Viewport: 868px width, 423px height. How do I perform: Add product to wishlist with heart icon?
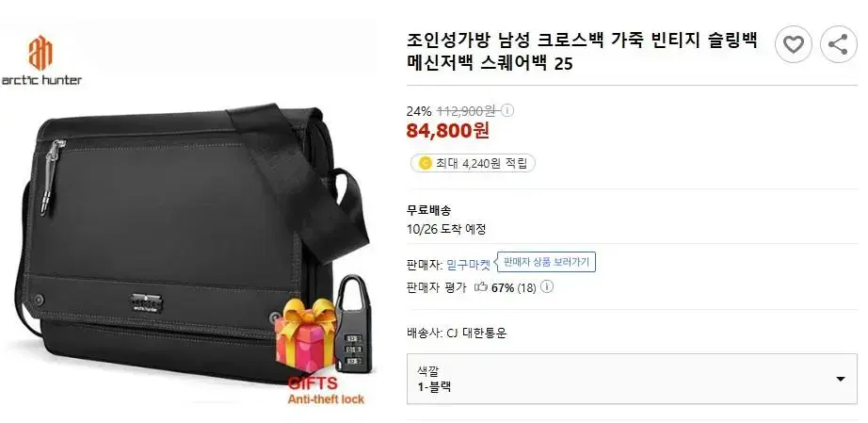[794, 44]
